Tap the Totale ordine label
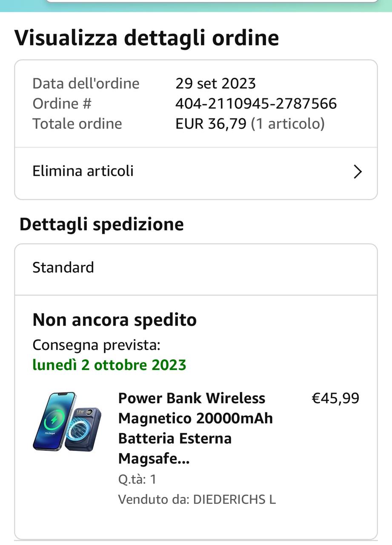Viewport: 392px width, 545px height. [77, 123]
